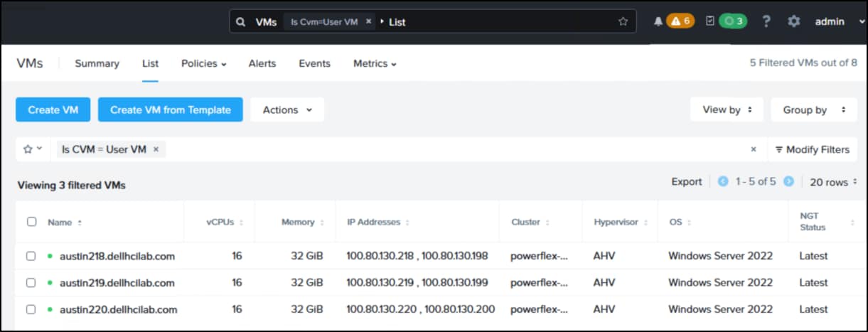Click IP 100.80.130.218 , 100.80.130.198 cell
Image resolution: width=868 pixels, height=332 pixels.
(417, 256)
